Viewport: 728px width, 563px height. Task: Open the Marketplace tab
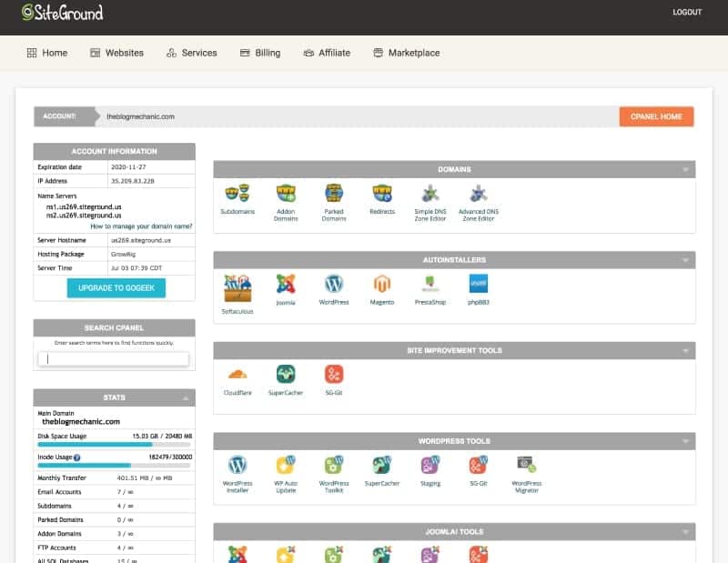pos(406,53)
